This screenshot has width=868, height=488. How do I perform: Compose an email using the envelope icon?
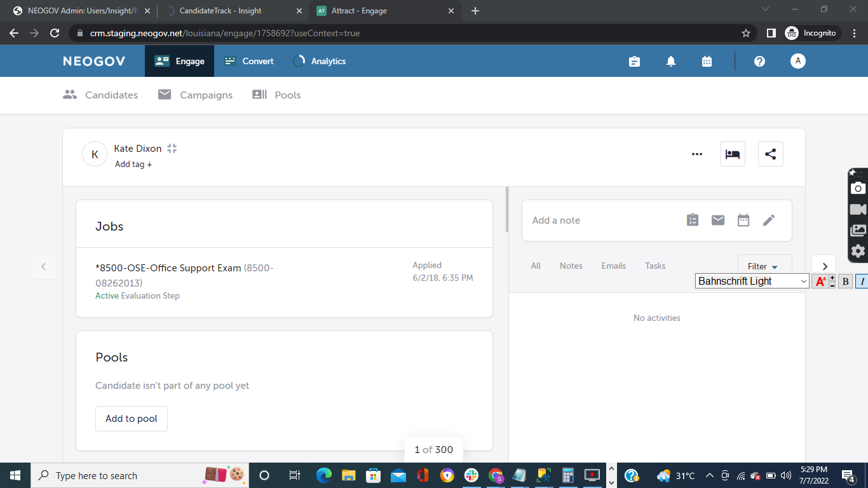pos(717,220)
